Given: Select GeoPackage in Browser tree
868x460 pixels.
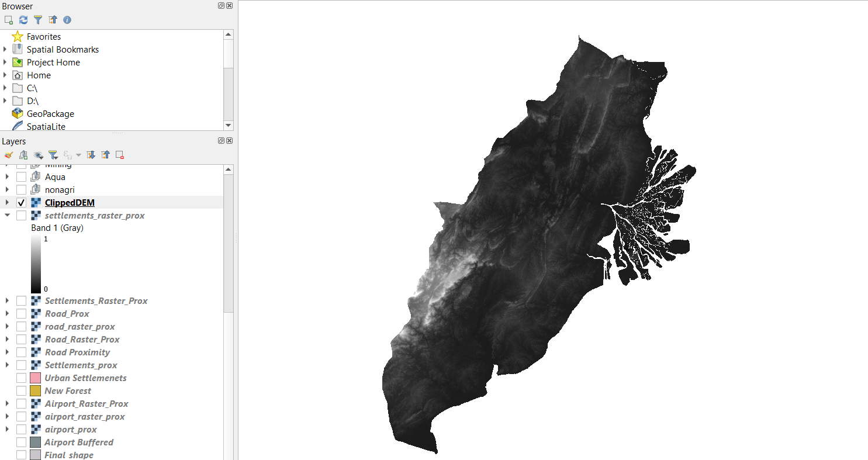Looking at the screenshot, I should 50,114.
